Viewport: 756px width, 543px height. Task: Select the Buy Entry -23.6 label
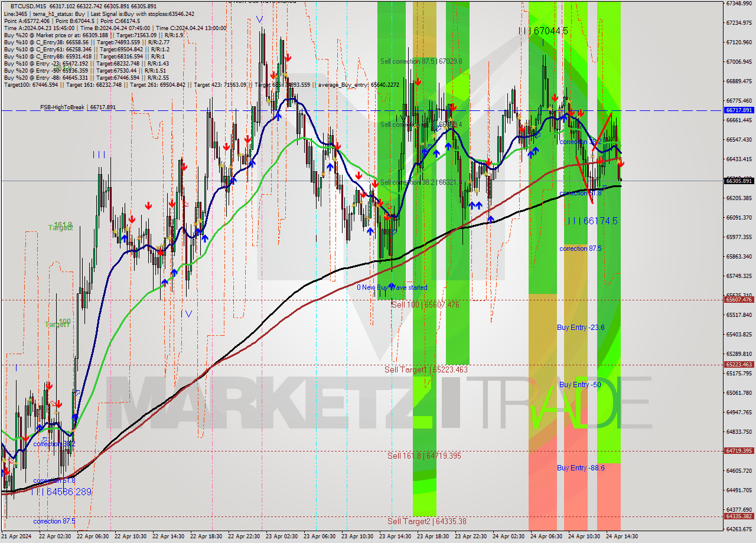tap(581, 327)
